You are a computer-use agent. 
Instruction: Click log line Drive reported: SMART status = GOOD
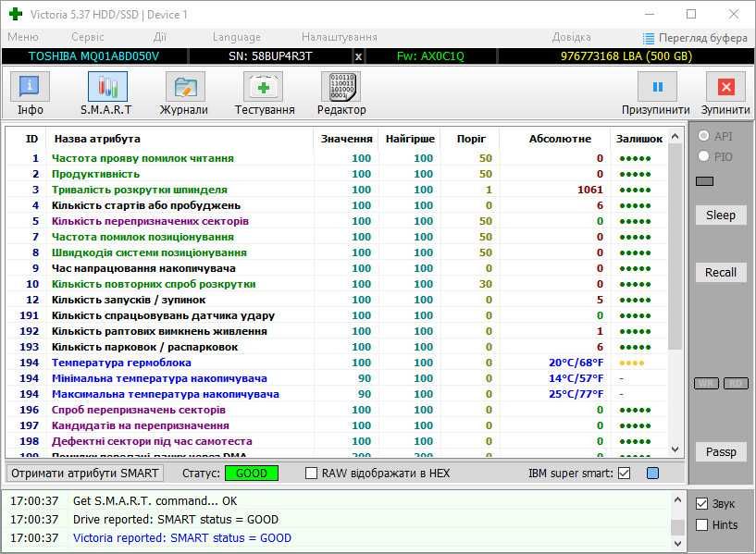(x=176, y=519)
